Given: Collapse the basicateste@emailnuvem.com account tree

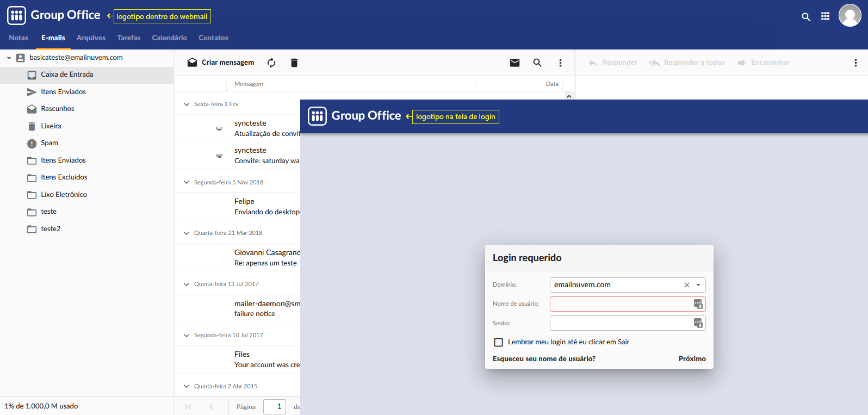Looking at the screenshot, I should pos(9,58).
